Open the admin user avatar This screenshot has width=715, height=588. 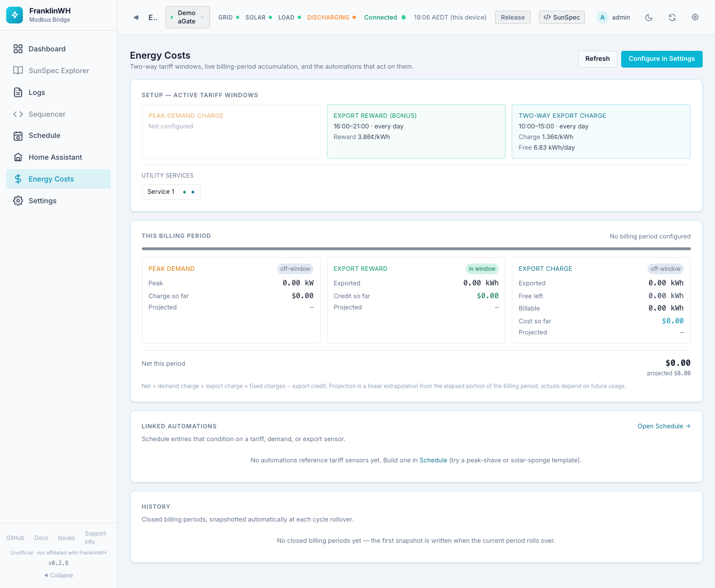(x=602, y=17)
